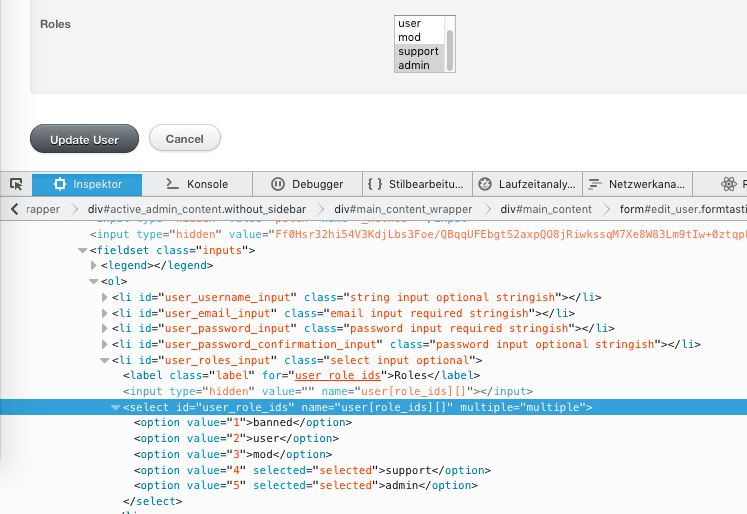Select form#edit_user breadcrumb

[x=683, y=209]
